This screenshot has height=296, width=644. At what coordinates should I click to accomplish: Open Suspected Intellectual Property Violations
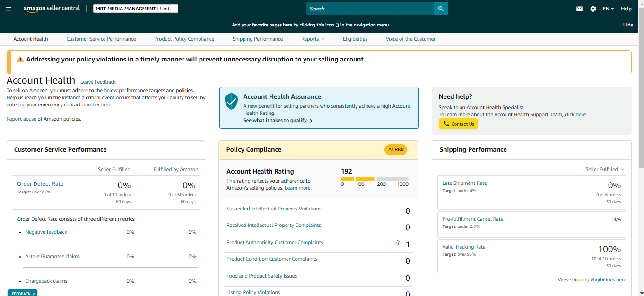click(274, 209)
